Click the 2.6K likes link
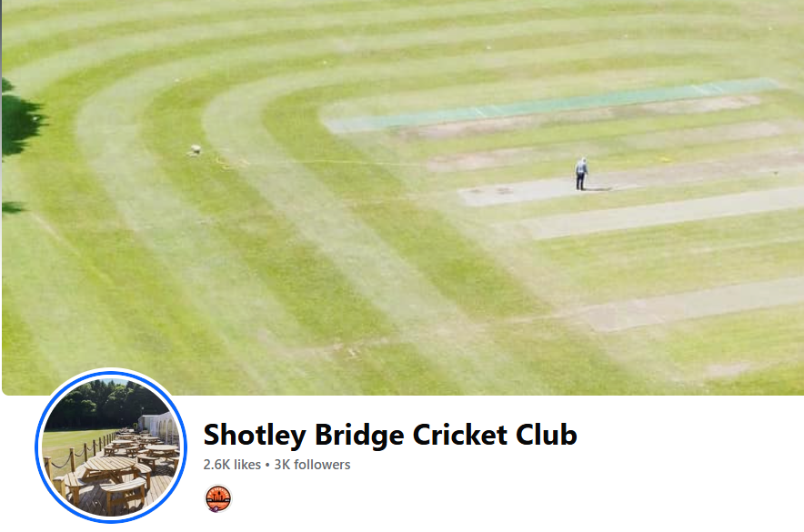804x532 pixels. [x=232, y=465]
